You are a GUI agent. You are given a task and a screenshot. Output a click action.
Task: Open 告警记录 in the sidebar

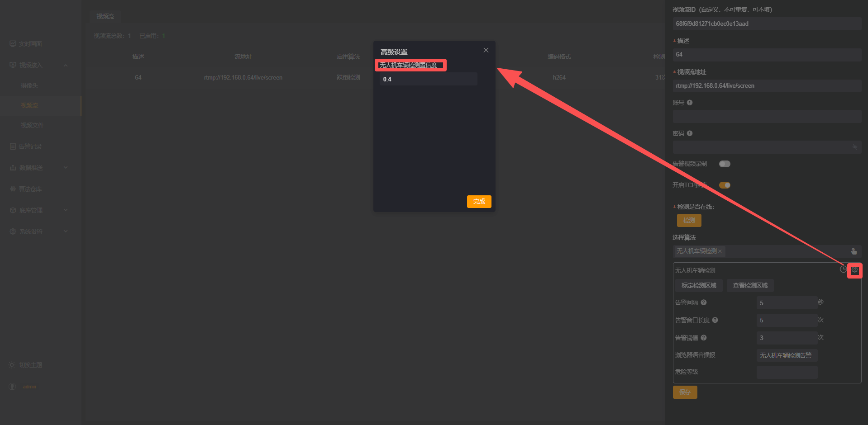click(30, 146)
